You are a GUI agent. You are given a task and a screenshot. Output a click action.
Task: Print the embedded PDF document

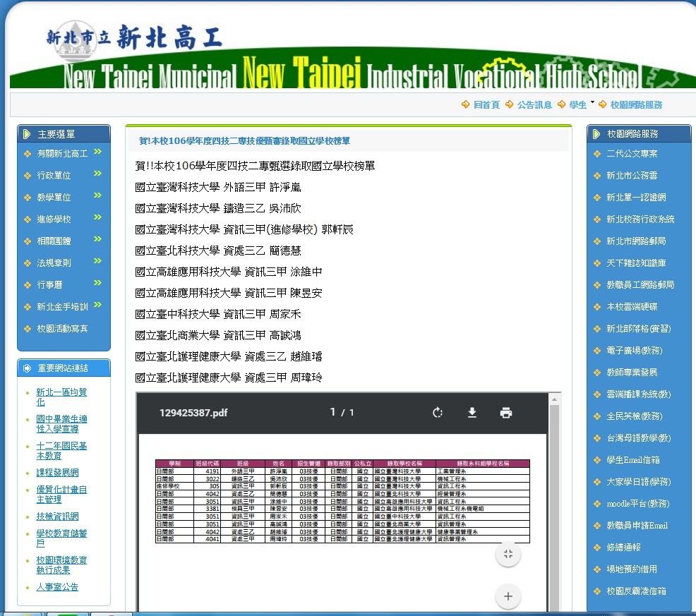[506, 413]
